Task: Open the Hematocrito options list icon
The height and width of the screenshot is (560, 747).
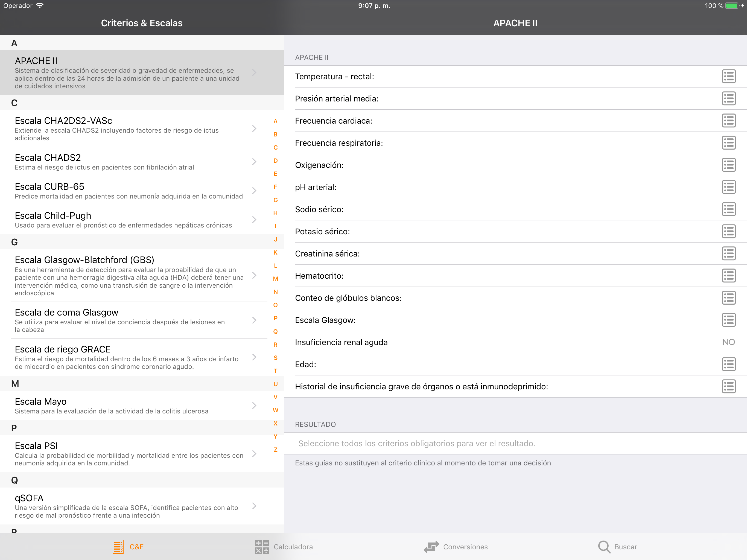Action: [728, 276]
